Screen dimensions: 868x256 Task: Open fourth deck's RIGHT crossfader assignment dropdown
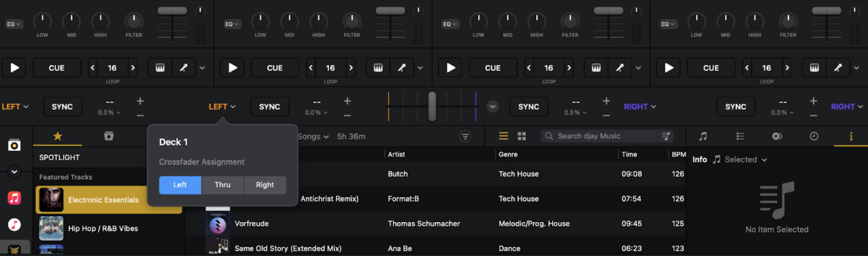pos(847,107)
